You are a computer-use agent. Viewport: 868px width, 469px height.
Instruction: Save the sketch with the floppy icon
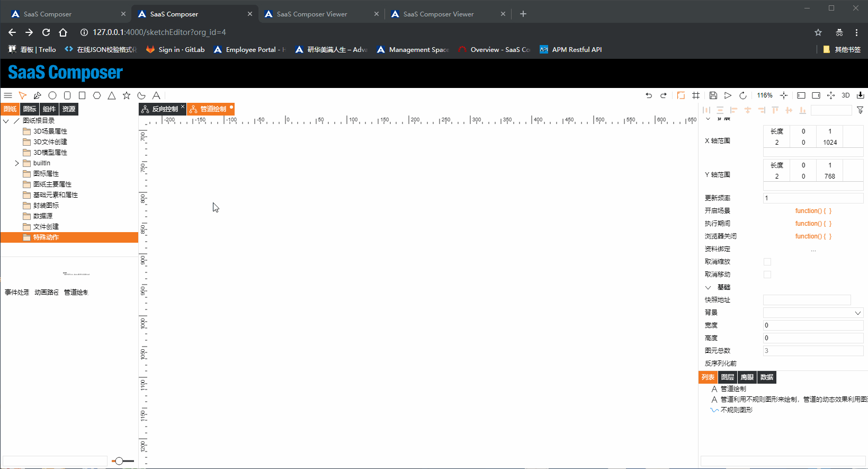point(713,95)
